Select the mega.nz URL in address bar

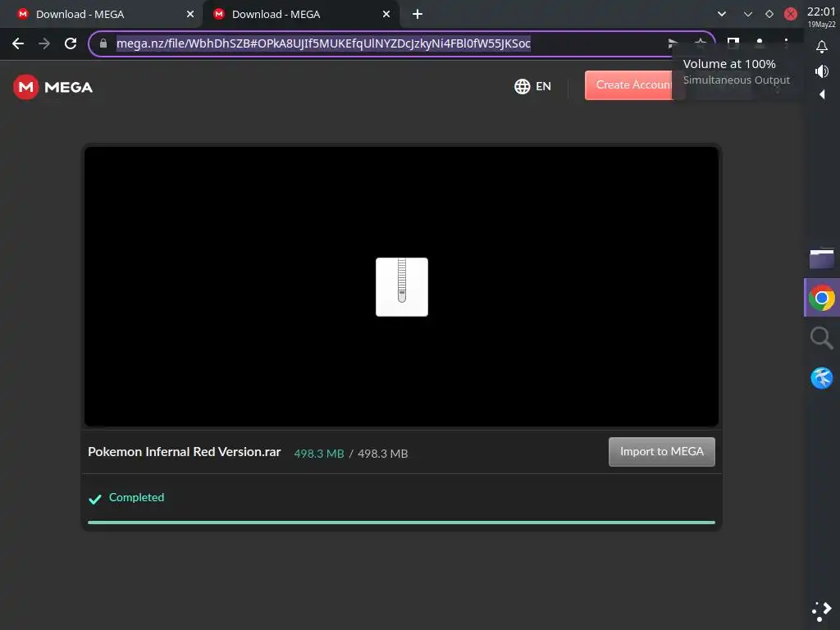(x=323, y=43)
